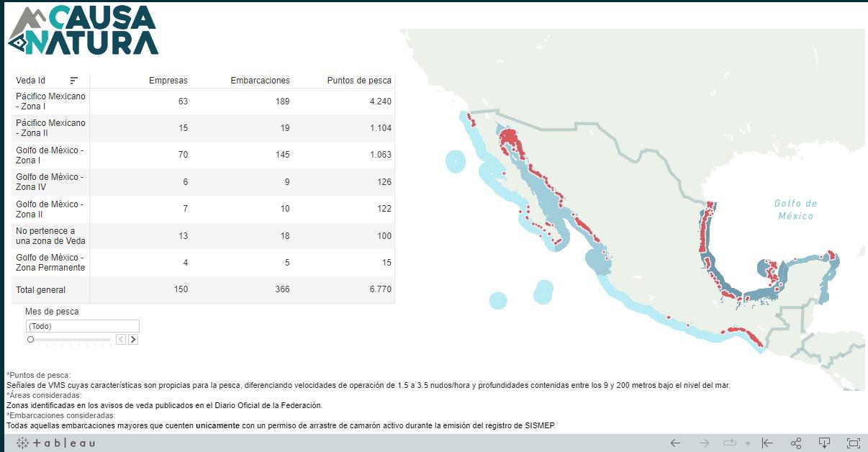Click the Mes de pesca filter title
868x452 pixels.
[52, 312]
